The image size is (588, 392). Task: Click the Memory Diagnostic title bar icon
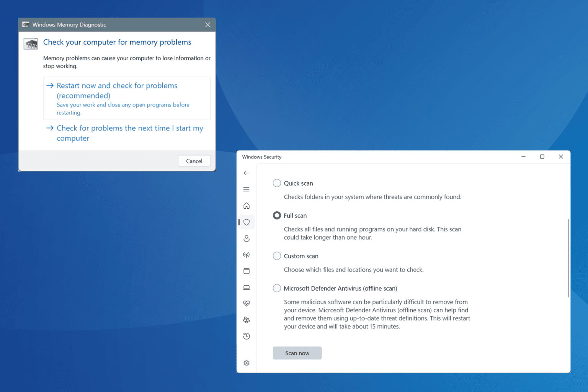[26, 24]
